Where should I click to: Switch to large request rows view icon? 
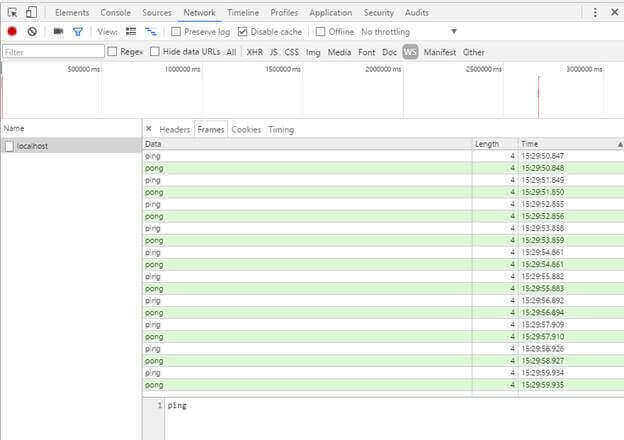point(131,32)
